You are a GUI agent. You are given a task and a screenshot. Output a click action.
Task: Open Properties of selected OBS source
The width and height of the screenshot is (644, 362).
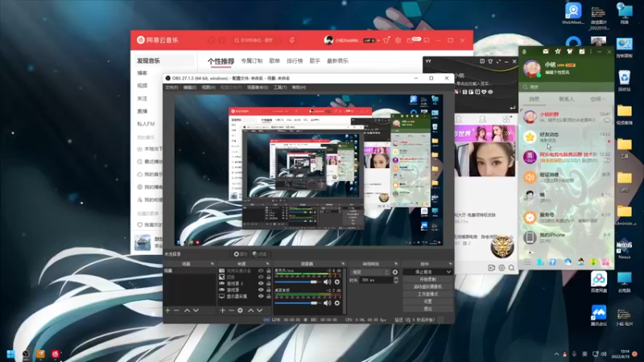click(x=241, y=254)
